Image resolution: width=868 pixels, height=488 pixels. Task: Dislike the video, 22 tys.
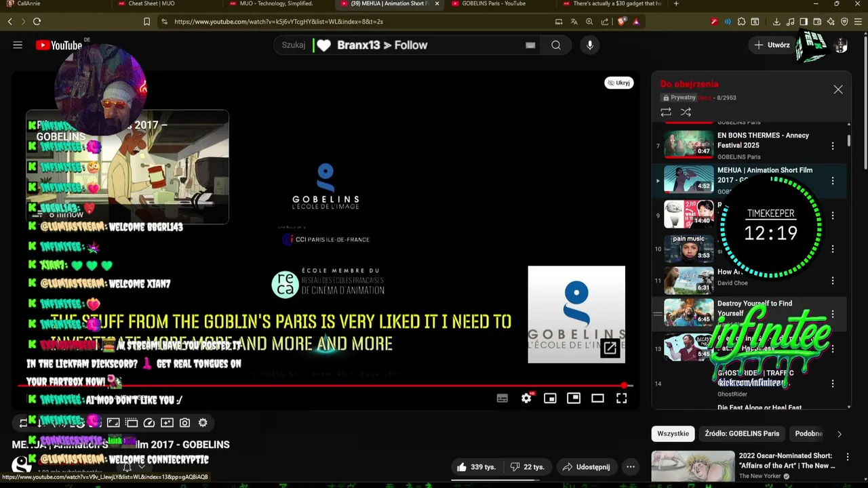click(x=528, y=467)
